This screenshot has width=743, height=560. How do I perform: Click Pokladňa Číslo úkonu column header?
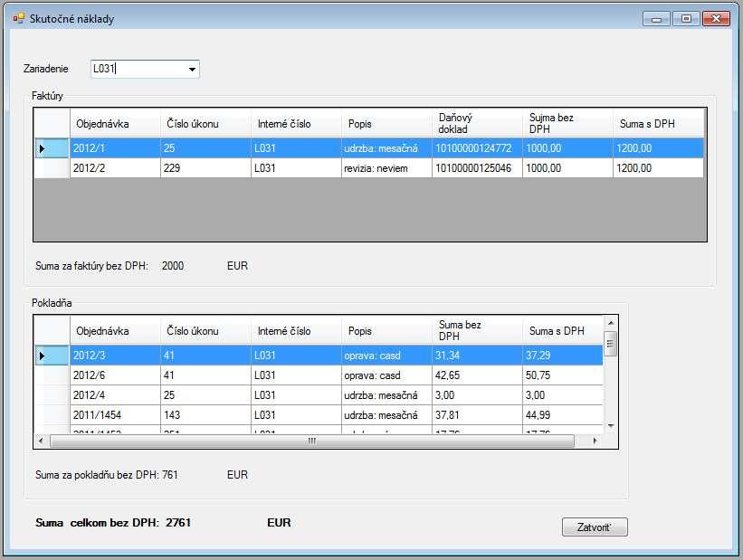tap(205, 331)
